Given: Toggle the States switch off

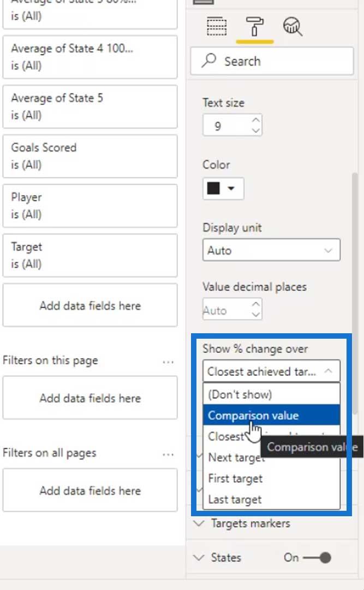Looking at the screenshot, I should click(x=317, y=557).
